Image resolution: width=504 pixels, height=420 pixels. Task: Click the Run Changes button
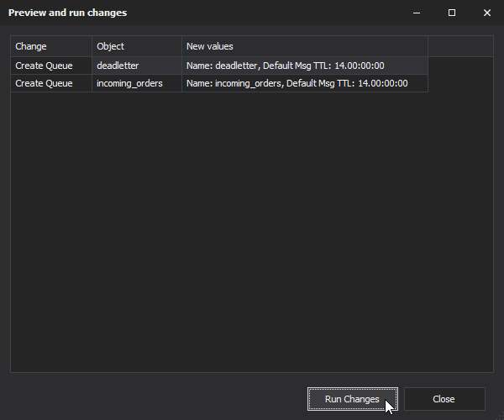pyautogui.click(x=352, y=399)
